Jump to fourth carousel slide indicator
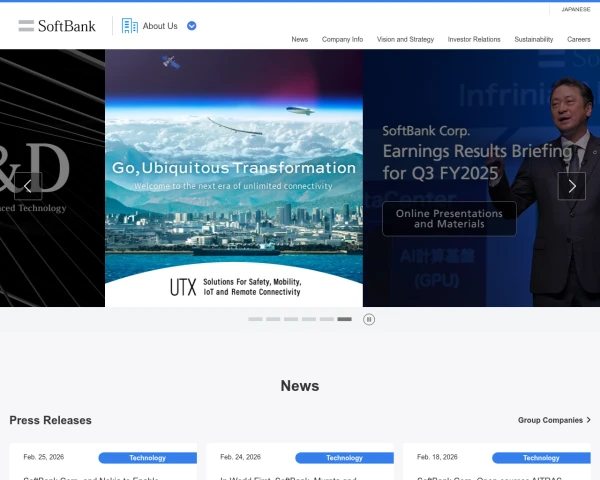The height and width of the screenshot is (480, 600). (x=309, y=319)
